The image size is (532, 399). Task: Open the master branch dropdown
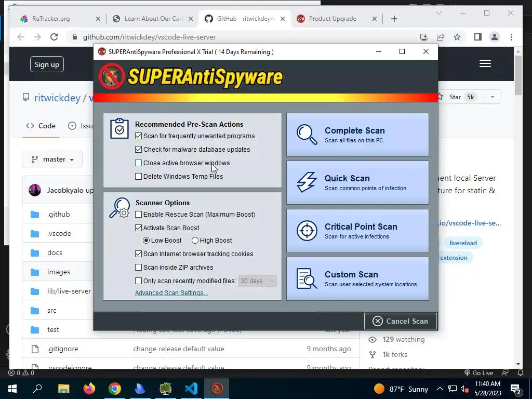pyautogui.click(x=52, y=159)
